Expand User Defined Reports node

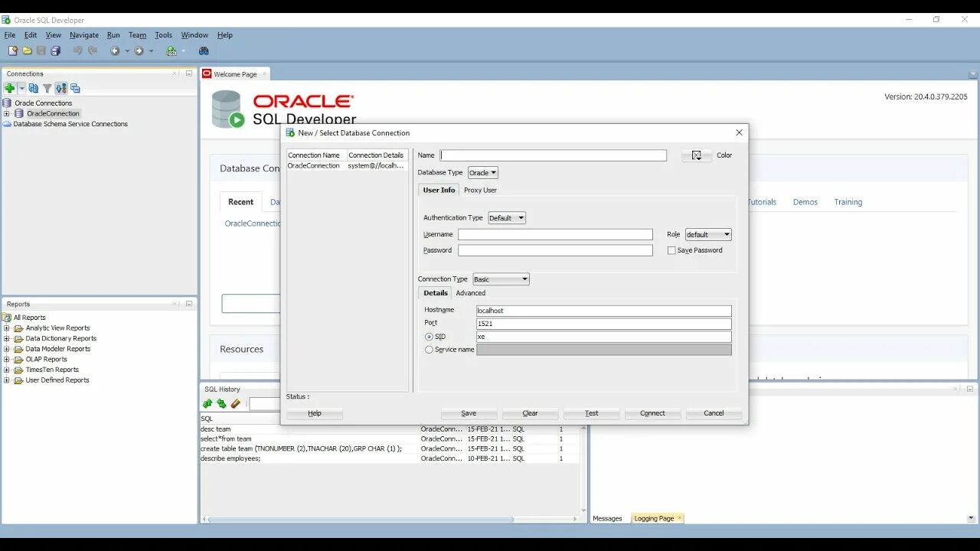pyautogui.click(x=7, y=380)
